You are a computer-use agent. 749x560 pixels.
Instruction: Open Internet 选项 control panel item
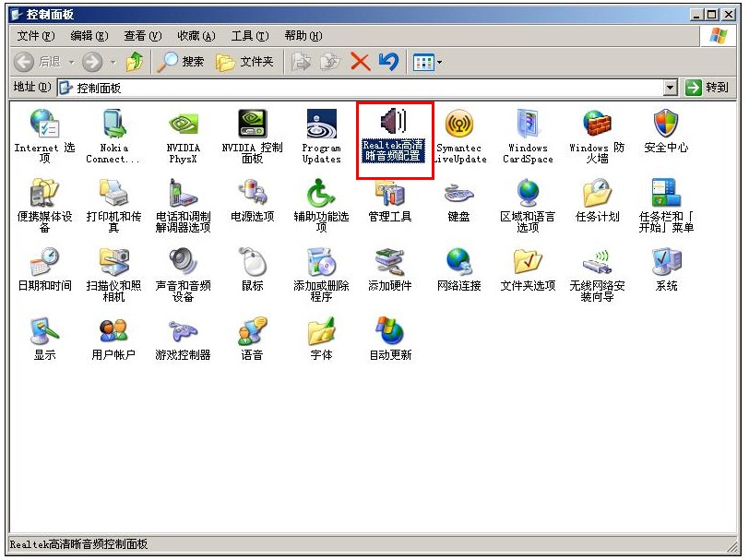point(44,137)
